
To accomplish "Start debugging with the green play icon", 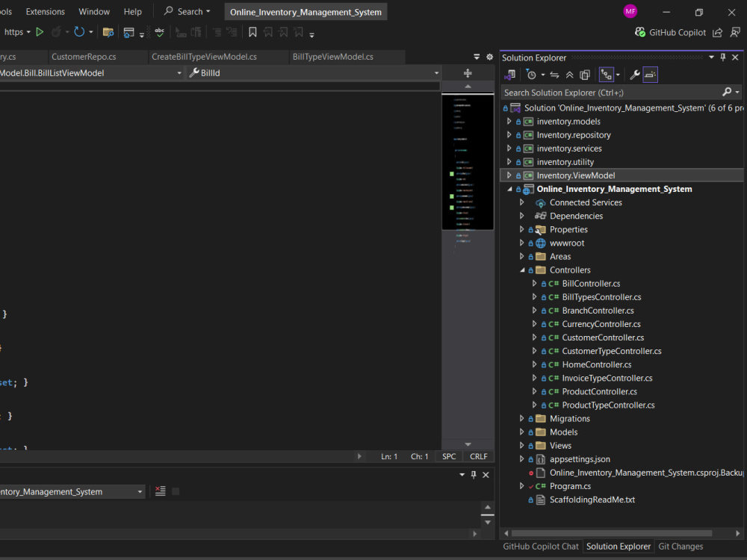I will 40,32.
